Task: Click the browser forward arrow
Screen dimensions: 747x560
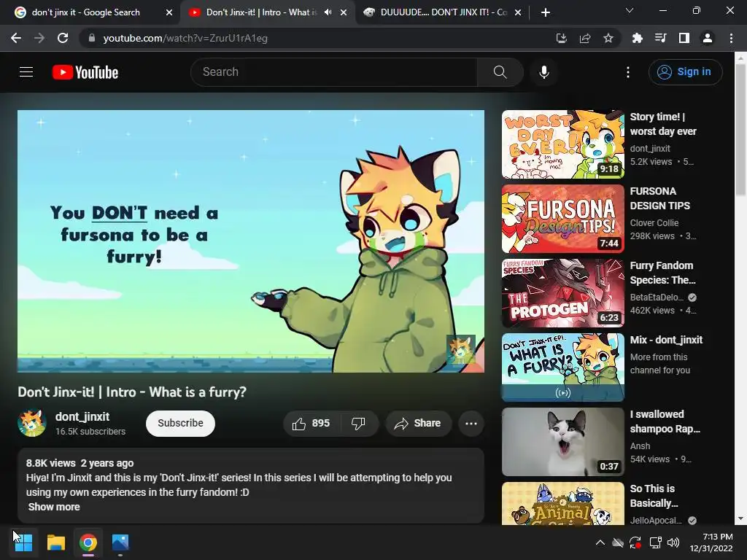Action: tap(39, 38)
